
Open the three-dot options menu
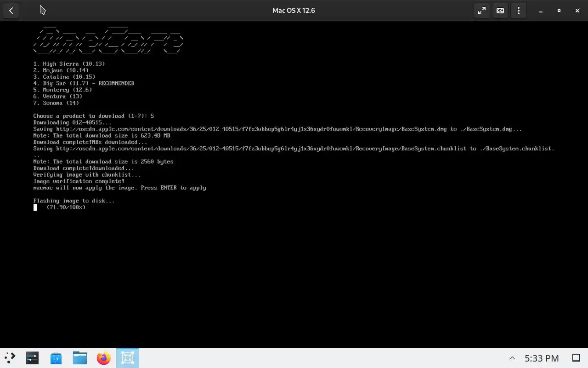(519, 10)
